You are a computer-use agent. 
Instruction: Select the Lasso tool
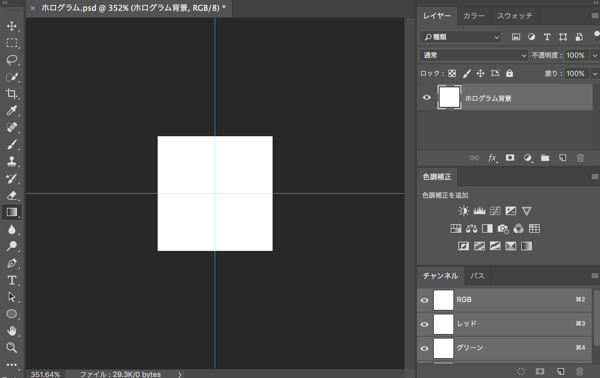(11, 60)
